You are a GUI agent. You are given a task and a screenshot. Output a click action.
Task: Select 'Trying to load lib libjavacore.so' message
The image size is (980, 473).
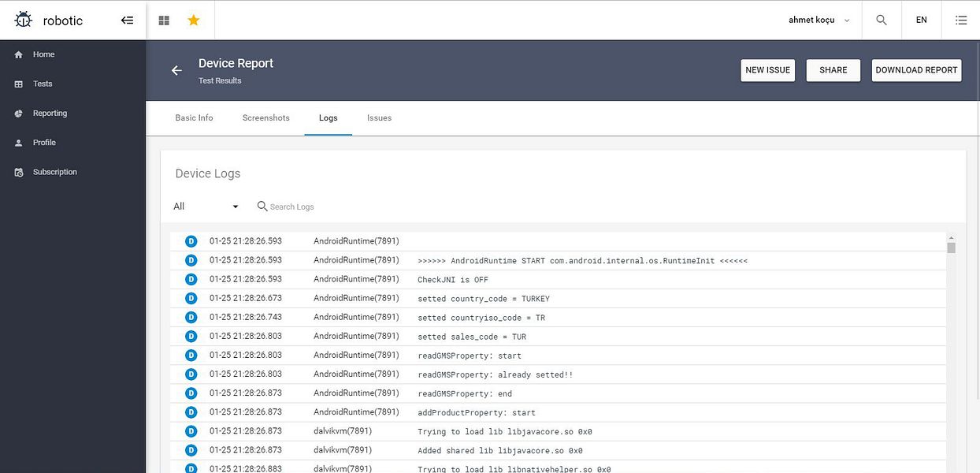click(x=505, y=431)
